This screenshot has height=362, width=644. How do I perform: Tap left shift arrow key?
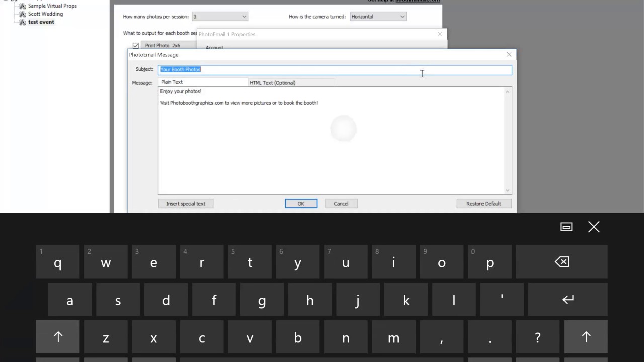(x=58, y=337)
